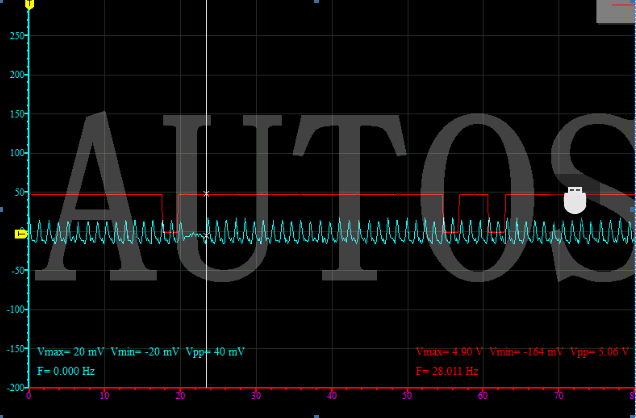Click the 40 label on the time axis
Screen dimensions: 636x418
[332, 396]
